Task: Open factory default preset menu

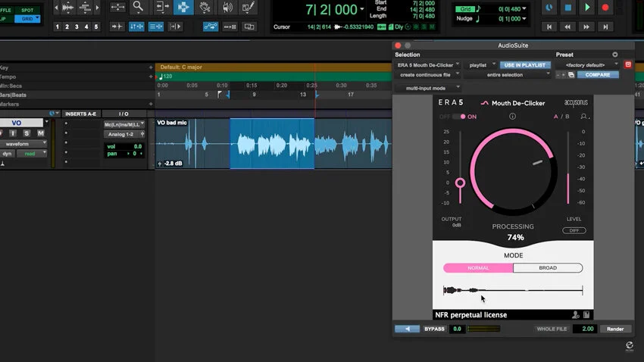Action: pyautogui.click(x=587, y=65)
